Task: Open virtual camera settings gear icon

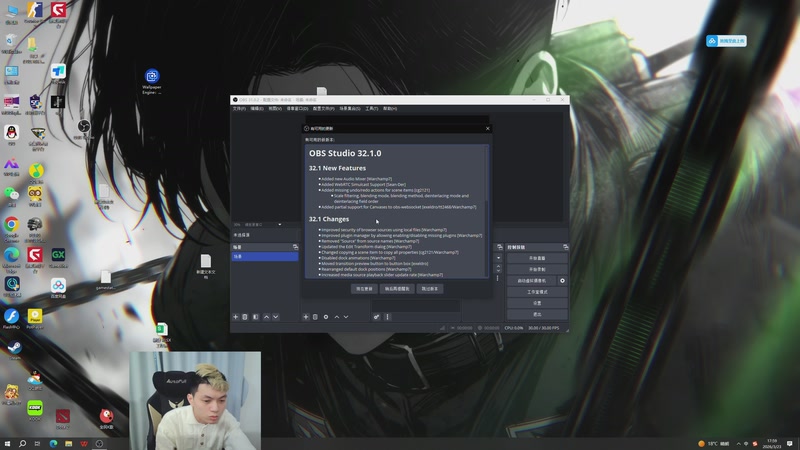Action: [x=562, y=281]
